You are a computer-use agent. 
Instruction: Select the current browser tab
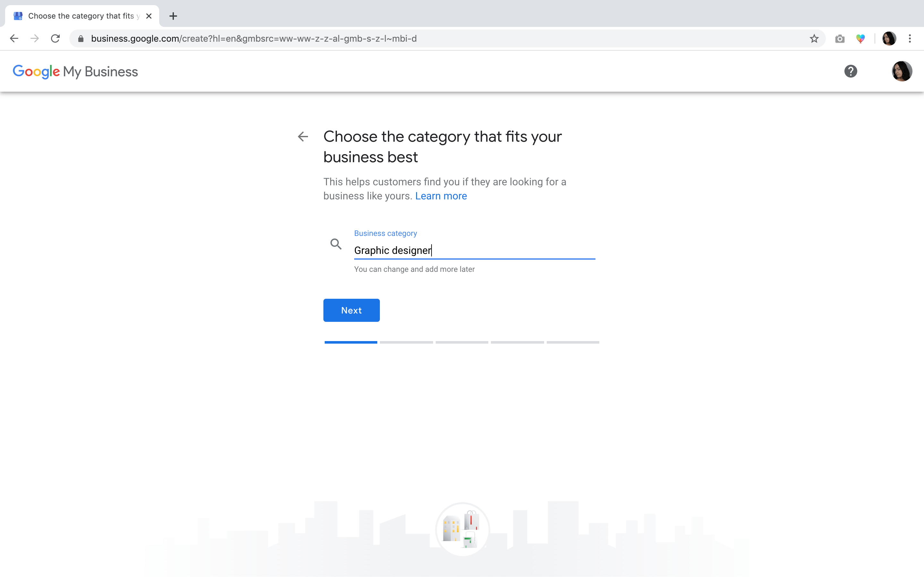tap(81, 16)
